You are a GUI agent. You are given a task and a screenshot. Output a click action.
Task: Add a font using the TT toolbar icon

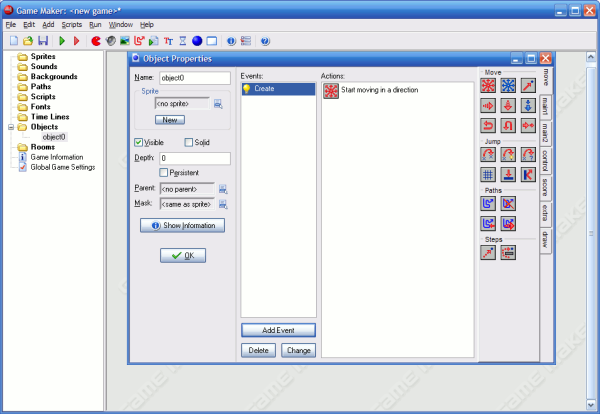168,41
